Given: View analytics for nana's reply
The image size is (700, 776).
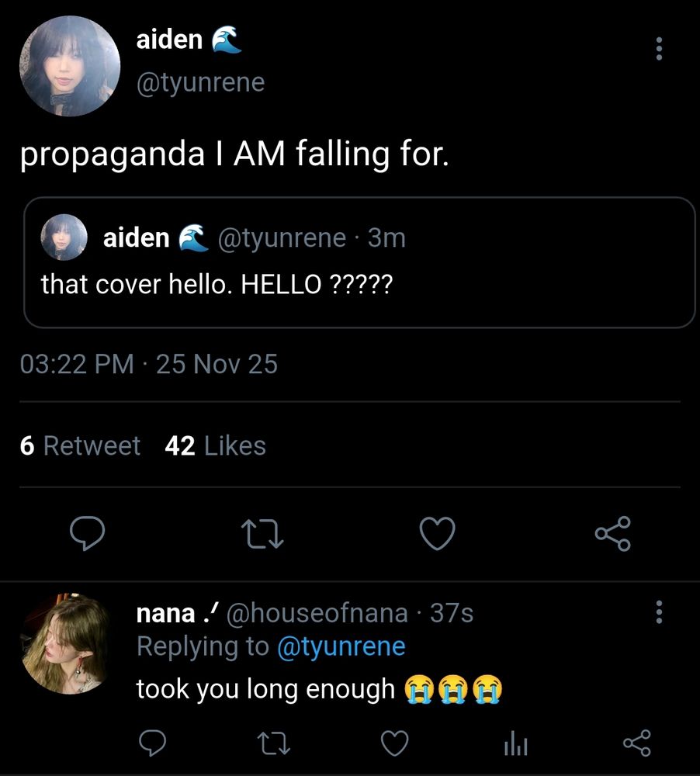Looking at the screenshot, I should coord(515,743).
